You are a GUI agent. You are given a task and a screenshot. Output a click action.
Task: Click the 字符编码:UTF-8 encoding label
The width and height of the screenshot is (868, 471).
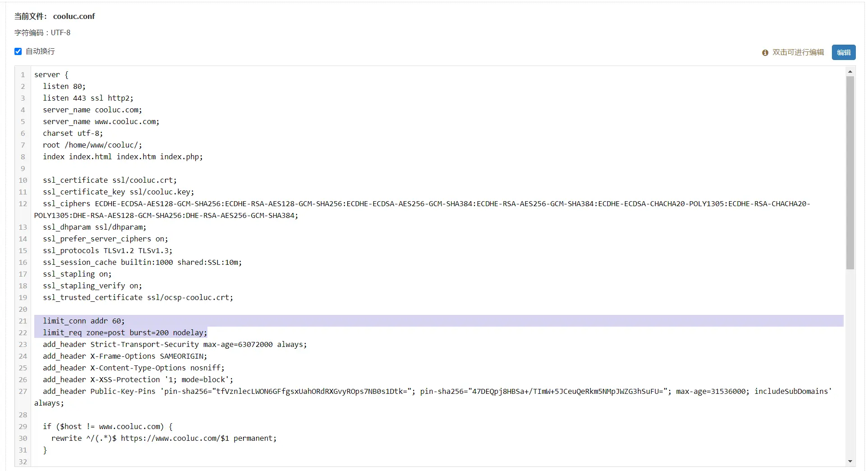(42, 32)
